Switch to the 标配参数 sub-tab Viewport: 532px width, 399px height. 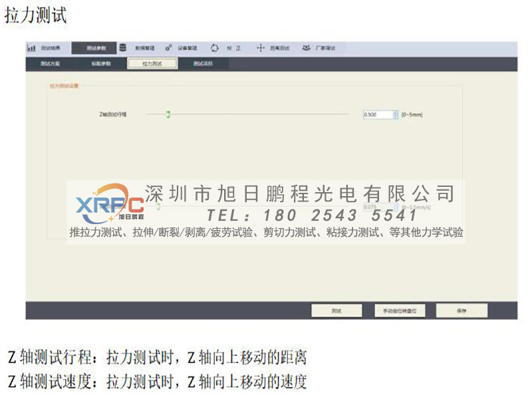pos(101,63)
